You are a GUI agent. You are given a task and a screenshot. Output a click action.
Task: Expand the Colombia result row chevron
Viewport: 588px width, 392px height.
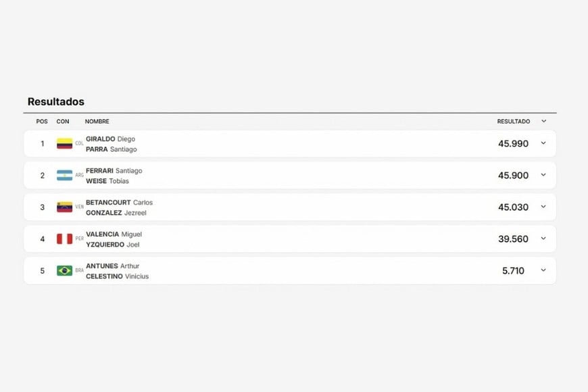[x=543, y=143]
